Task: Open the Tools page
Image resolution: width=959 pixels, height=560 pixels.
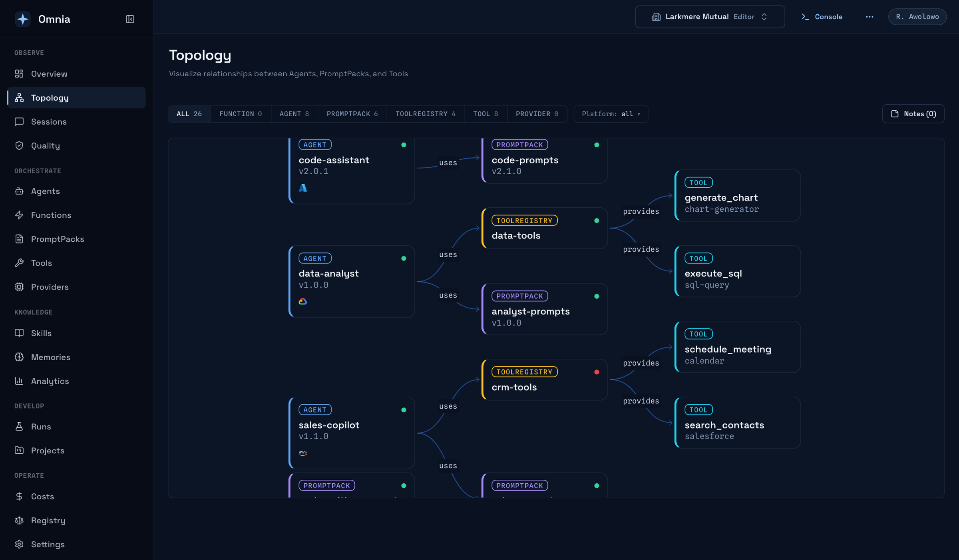Action: pos(76,263)
